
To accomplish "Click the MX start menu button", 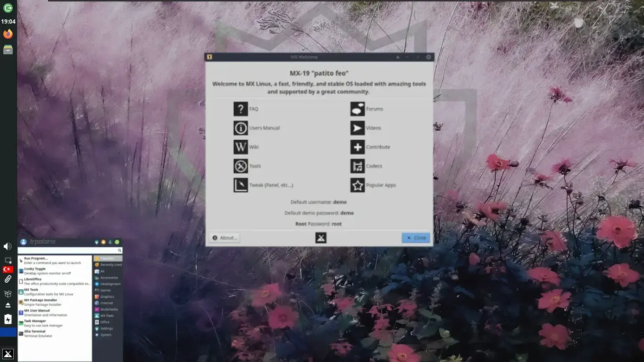I will 8,354.
